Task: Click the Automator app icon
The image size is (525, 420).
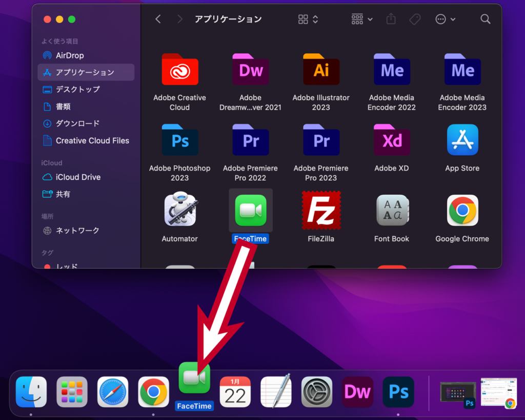Action: [x=179, y=210]
